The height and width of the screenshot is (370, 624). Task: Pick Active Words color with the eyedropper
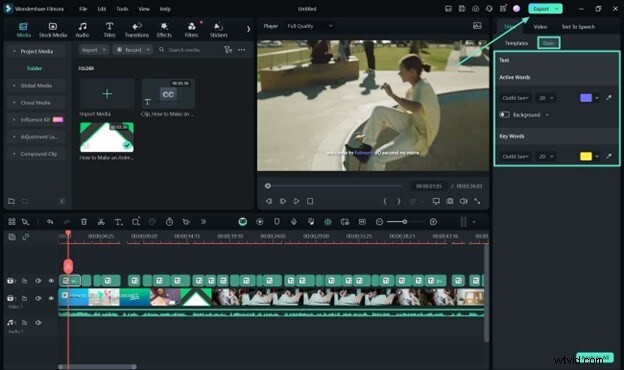click(609, 98)
